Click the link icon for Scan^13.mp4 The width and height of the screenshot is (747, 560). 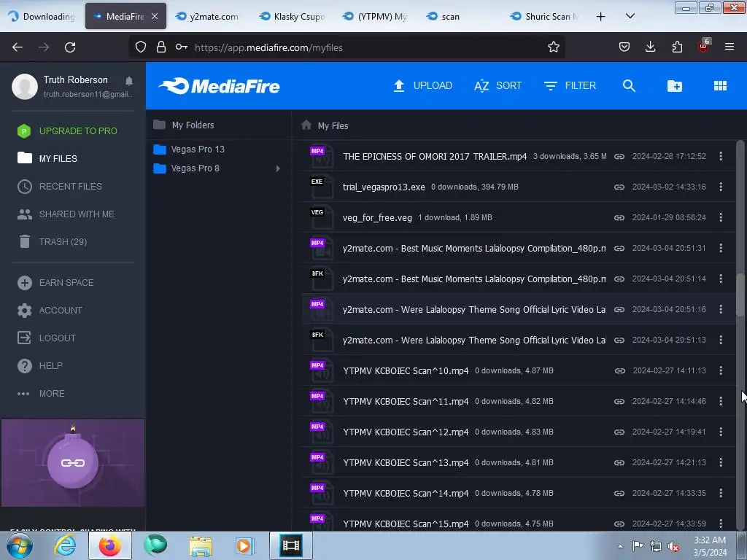(x=619, y=463)
